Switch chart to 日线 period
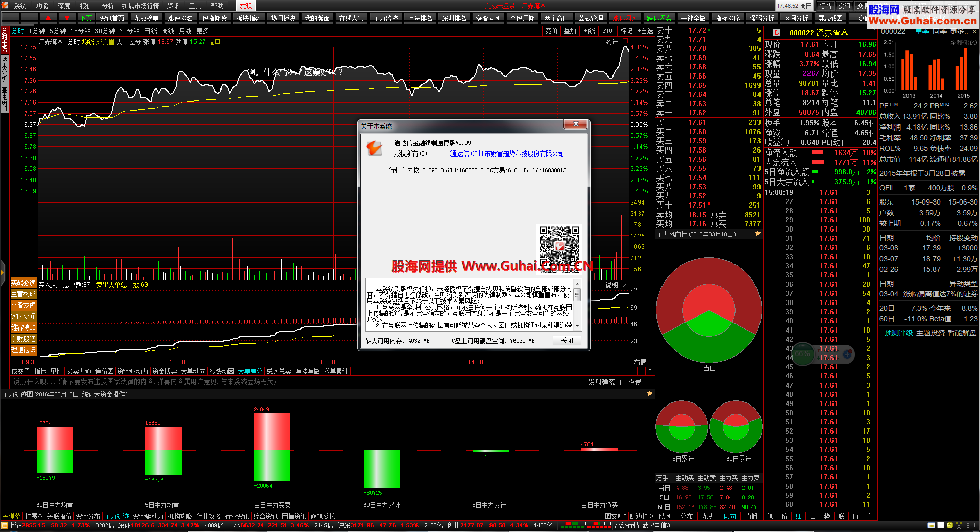Viewport: 980px width, 532px height. click(x=151, y=31)
